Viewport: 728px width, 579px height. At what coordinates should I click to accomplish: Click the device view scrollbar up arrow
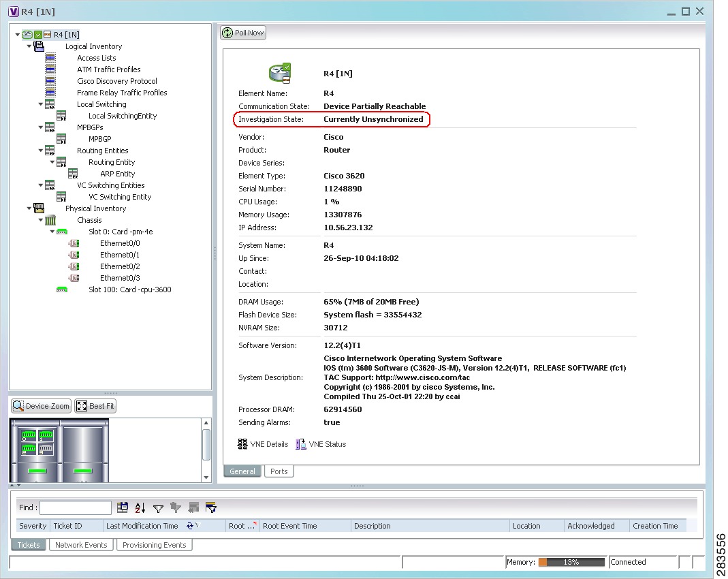coord(206,423)
